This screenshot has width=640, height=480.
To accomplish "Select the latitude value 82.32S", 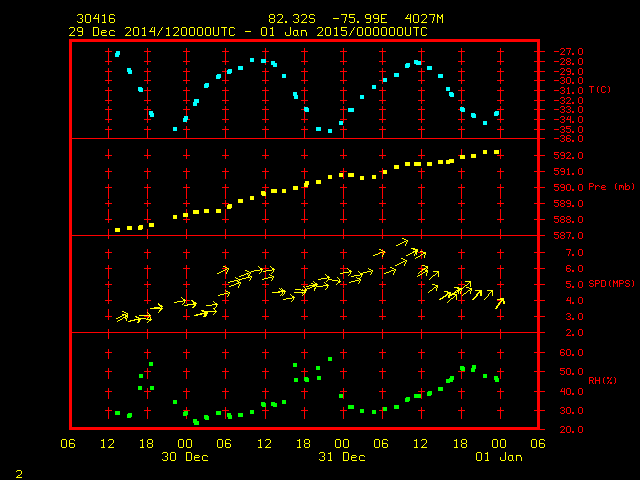I will tap(292, 19).
